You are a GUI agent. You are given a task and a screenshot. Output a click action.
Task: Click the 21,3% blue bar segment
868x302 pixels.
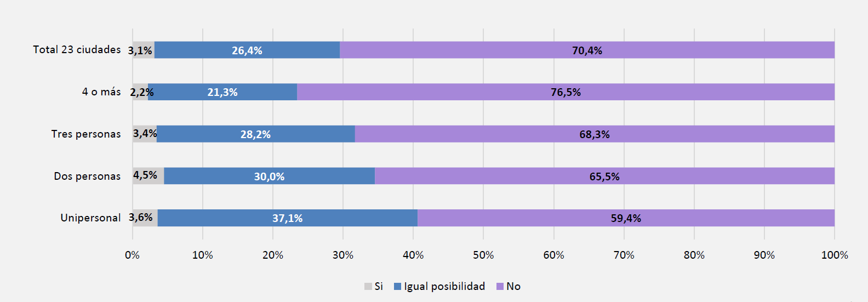tap(222, 92)
